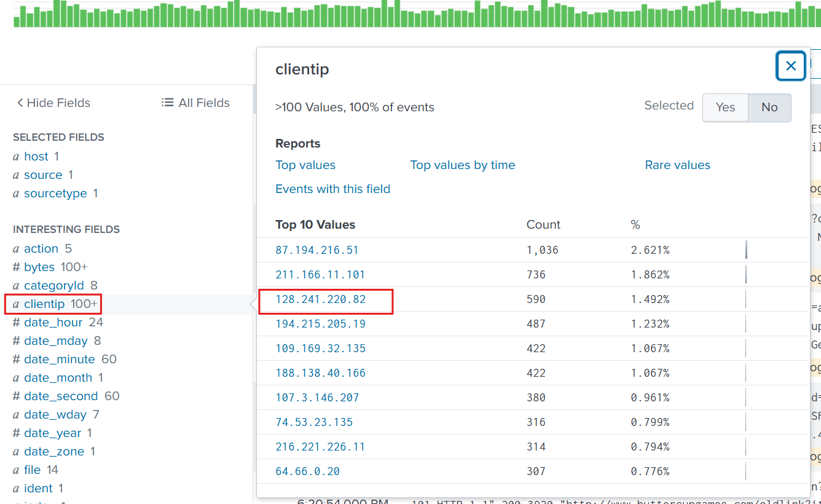The image size is (821, 504).
Task: Filter by IP 87.194.216.51
Action: click(x=316, y=250)
